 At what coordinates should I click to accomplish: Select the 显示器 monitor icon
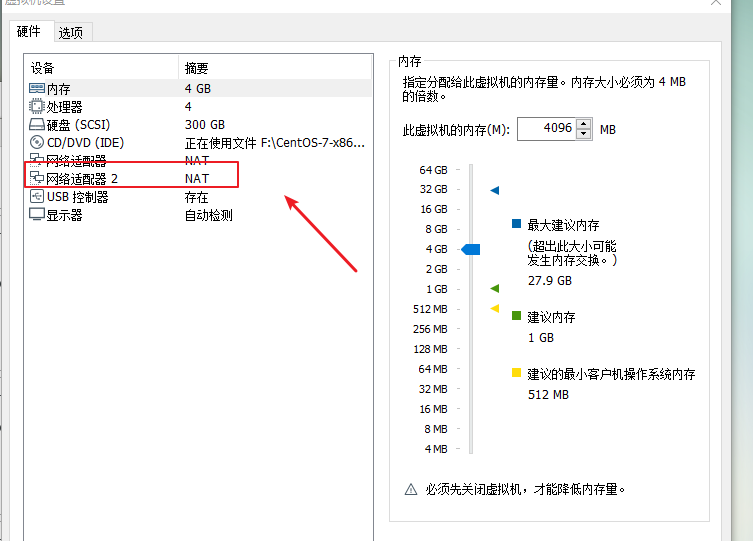[37, 214]
